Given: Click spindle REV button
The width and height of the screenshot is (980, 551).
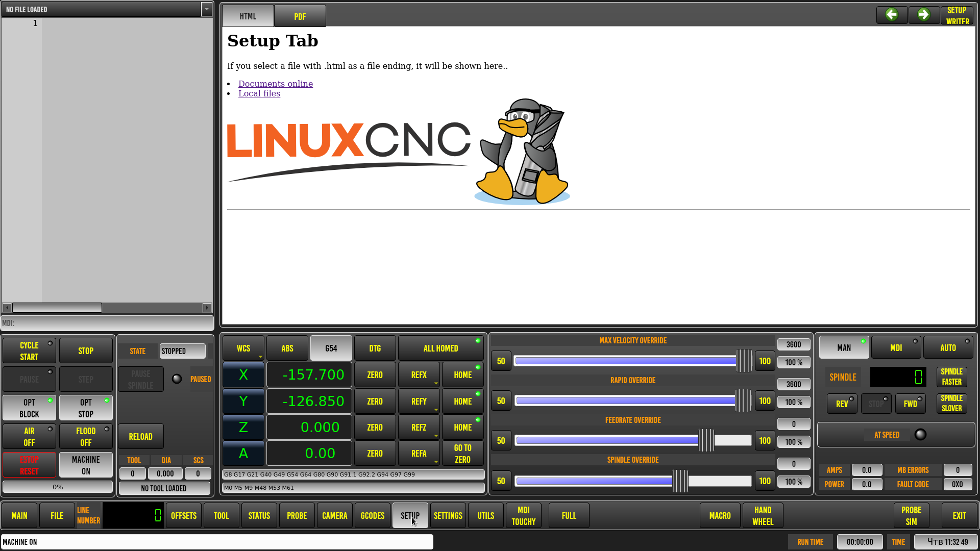Looking at the screenshot, I should pos(842,404).
